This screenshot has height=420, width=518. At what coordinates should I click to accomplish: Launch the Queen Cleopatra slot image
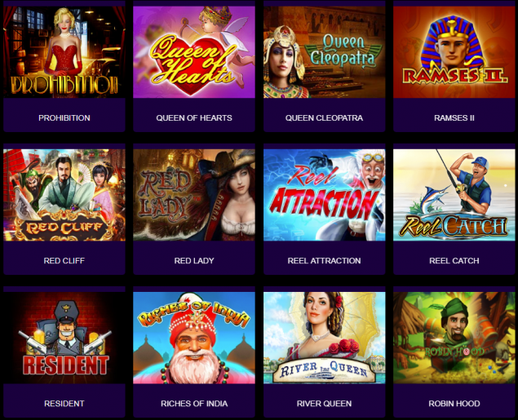[324, 52]
